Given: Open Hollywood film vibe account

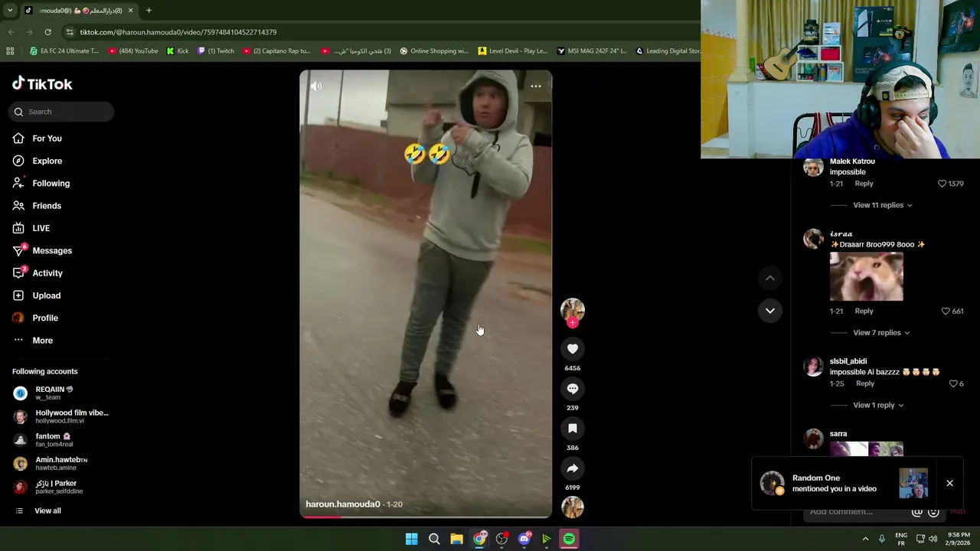Looking at the screenshot, I should pos(61,416).
